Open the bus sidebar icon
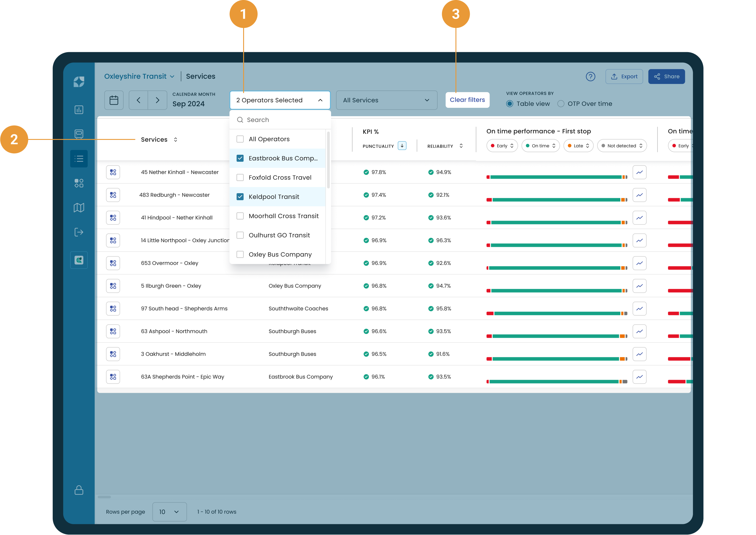Viewport: 756px width, 535px height. pyautogui.click(x=79, y=134)
